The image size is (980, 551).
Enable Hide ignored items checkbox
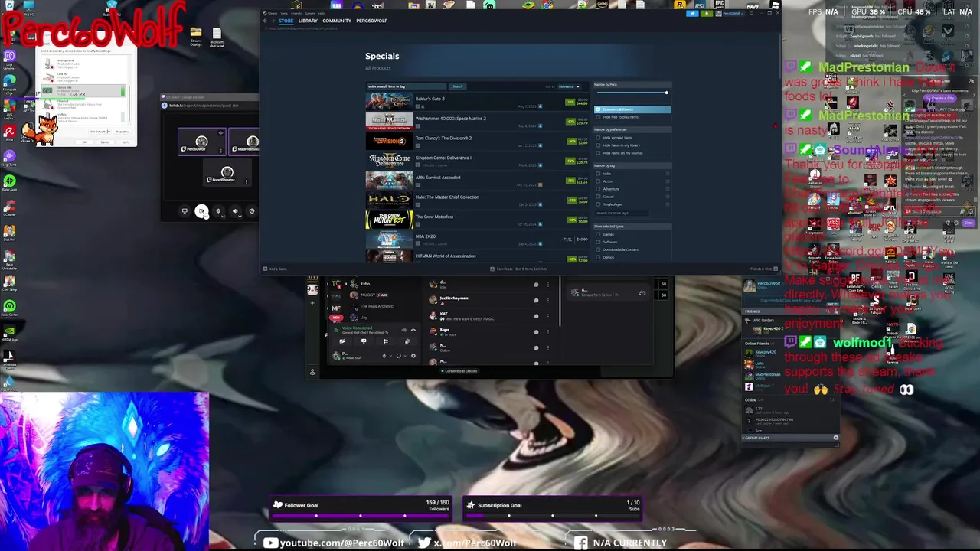click(598, 138)
